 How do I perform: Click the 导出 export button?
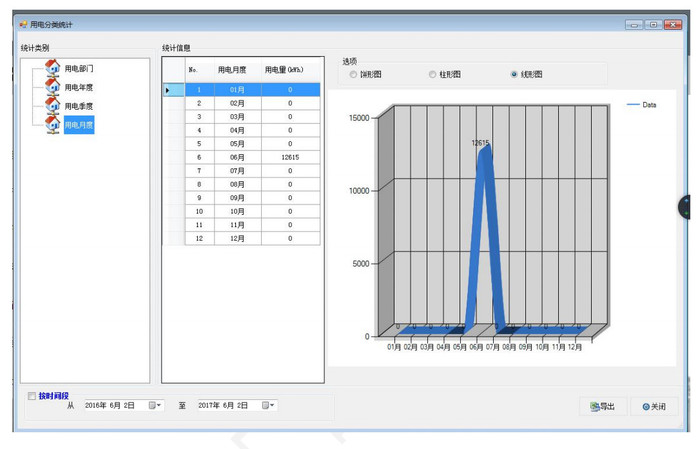click(x=603, y=407)
